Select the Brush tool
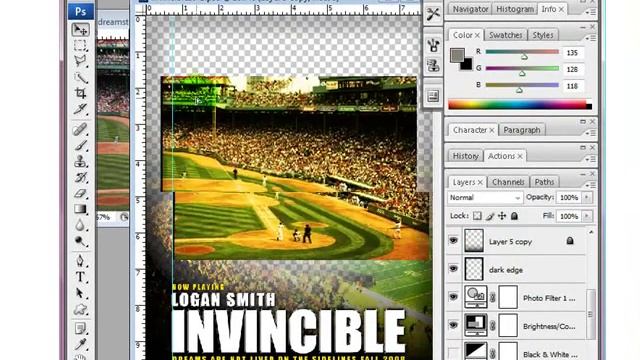Screen dimensions: 640x360 click(x=80, y=145)
